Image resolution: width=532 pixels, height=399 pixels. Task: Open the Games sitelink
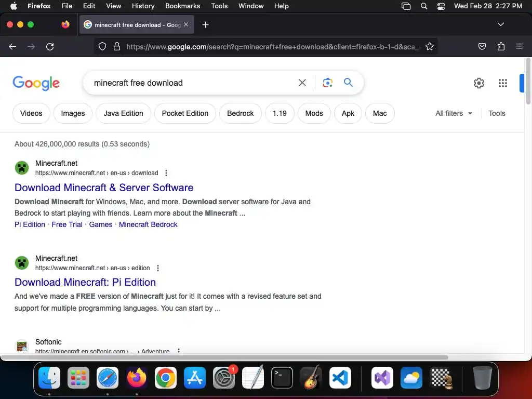pos(101,224)
